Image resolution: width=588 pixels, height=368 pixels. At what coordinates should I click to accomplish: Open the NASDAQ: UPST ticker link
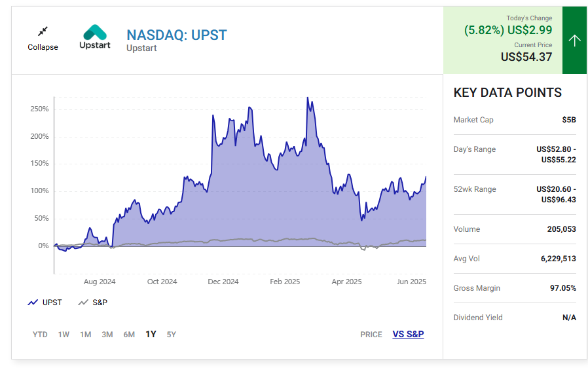[177, 35]
